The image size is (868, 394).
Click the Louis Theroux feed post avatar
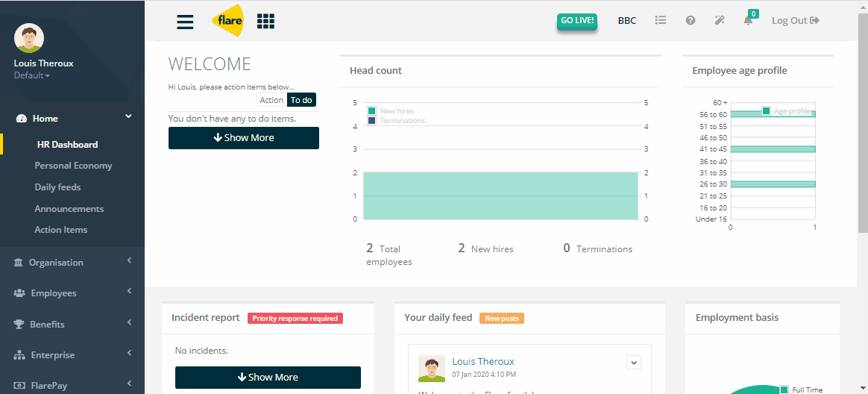(x=432, y=369)
